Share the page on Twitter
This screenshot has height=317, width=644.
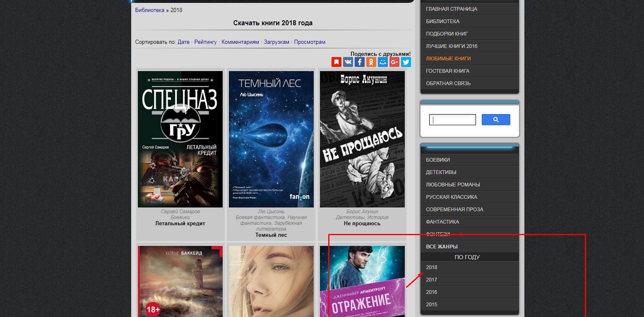[x=406, y=62]
